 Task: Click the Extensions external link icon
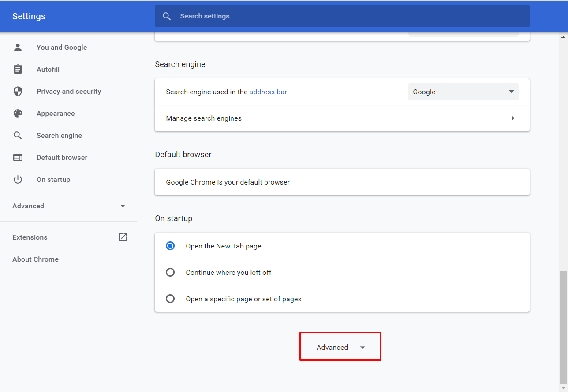click(x=123, y=237)
